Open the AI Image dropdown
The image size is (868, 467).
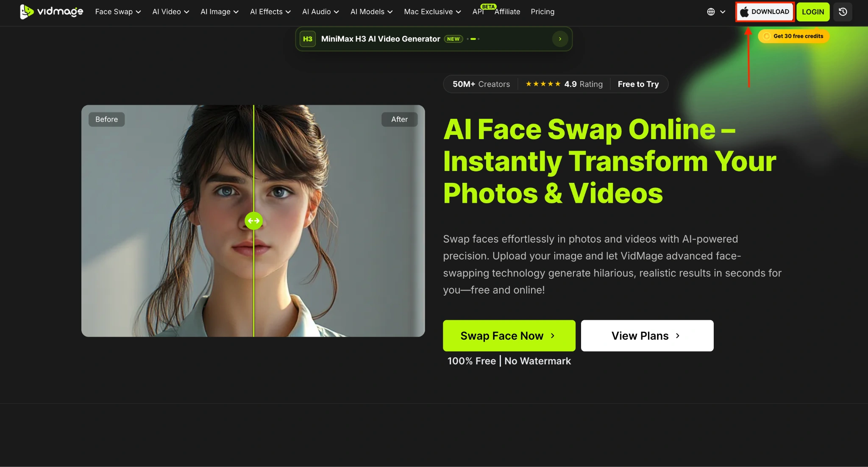[220, 12]
